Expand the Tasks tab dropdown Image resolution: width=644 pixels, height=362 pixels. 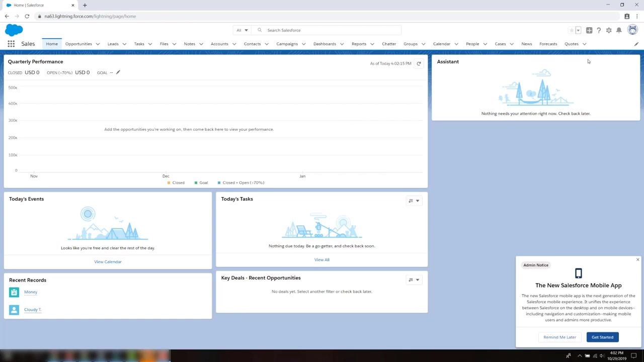click(x=149, y=44)
